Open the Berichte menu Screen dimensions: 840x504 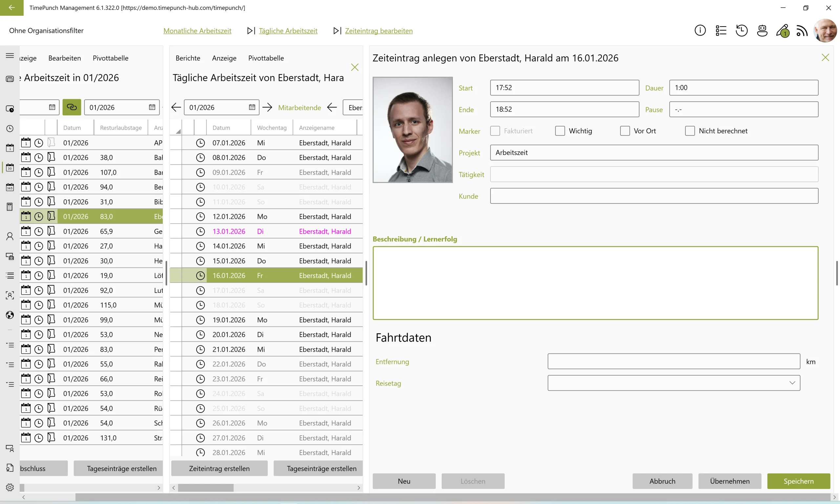pos(188,58)
